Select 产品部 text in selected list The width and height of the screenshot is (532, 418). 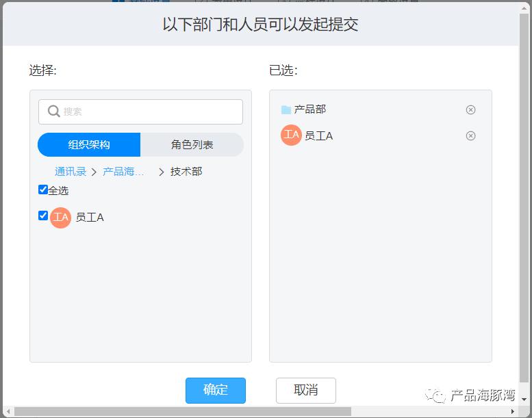[x=309, y=109]
